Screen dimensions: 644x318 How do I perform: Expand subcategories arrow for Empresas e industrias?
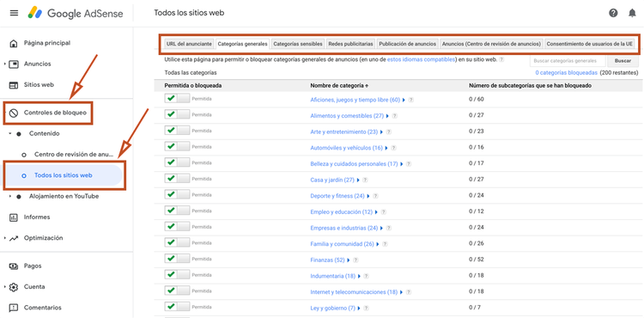[x=381, y=228]
